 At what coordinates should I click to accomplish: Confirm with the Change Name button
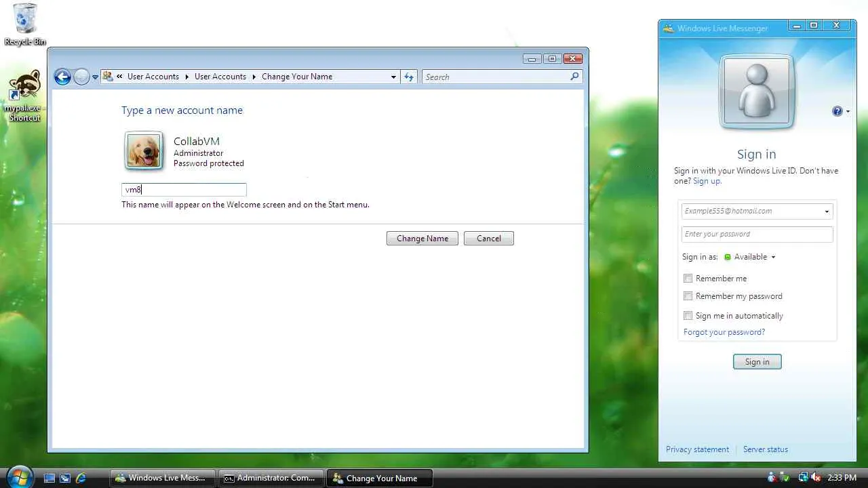(x=422, y=239)
